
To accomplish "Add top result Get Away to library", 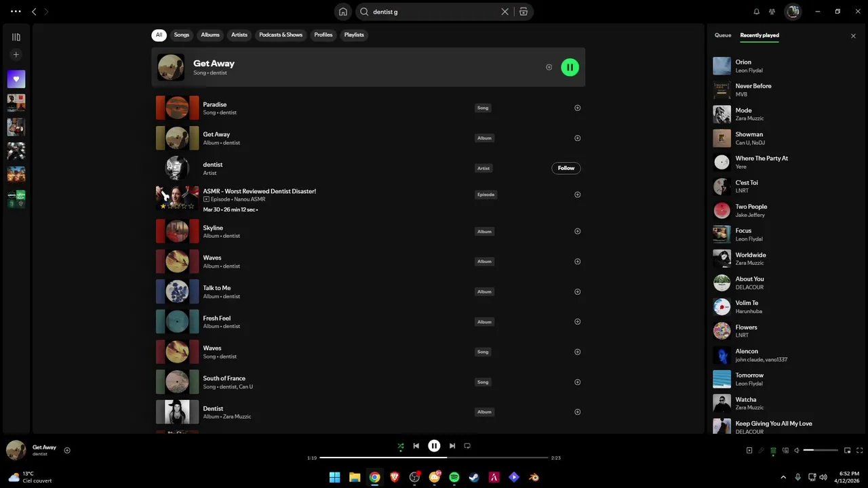I will [x=549, y=67].
